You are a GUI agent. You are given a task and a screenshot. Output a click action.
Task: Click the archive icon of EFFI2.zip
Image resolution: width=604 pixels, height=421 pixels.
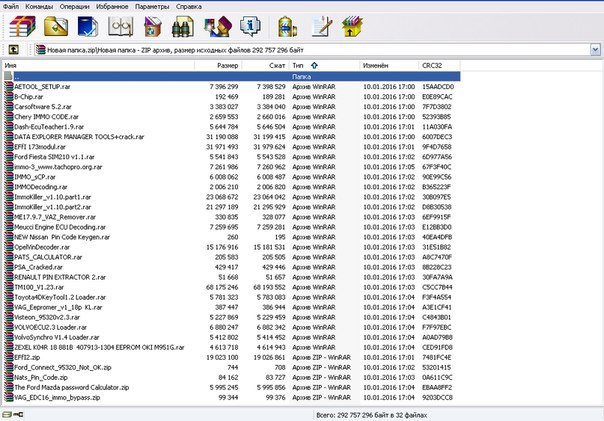pos(8,357)
